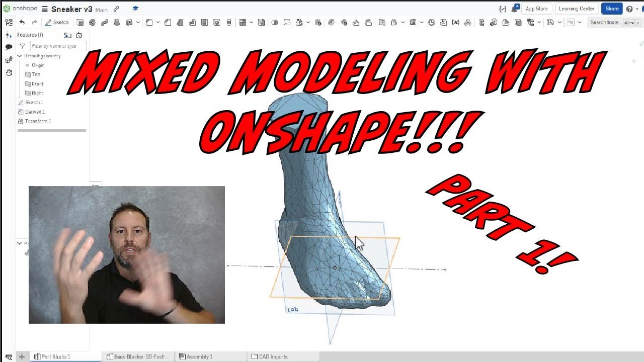Screen dimensions: 644x362
Task: Open the App Store
Action: click(536, 9)
